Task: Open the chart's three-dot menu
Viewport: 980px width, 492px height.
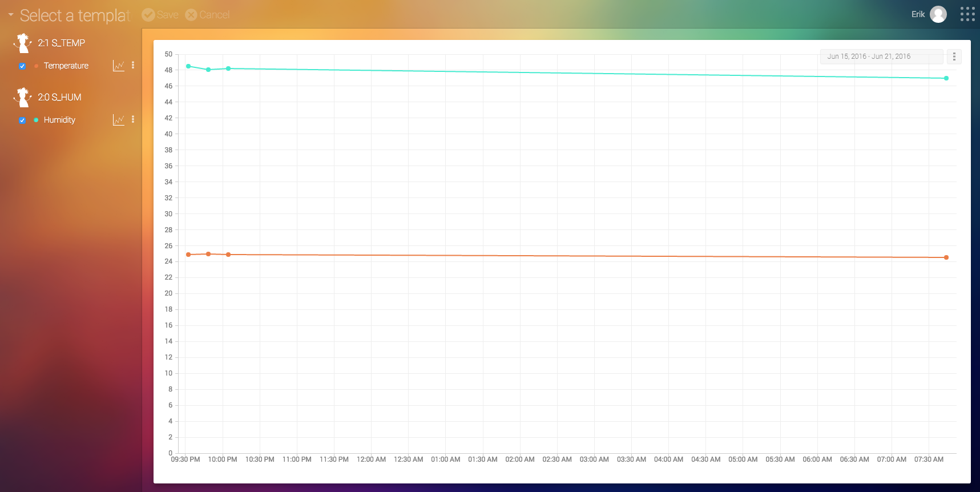Action: pos(954,57)
